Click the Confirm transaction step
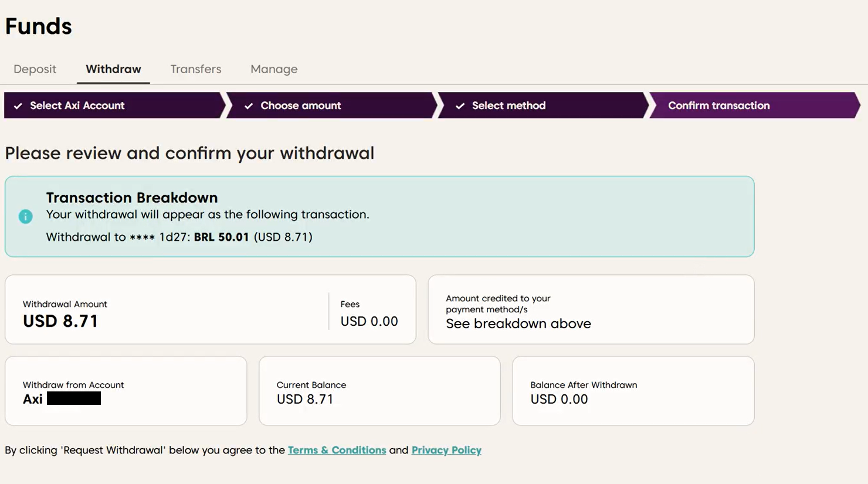Image resolution: width=868 pixels, height=484 pixels. [x=755, y=105]
